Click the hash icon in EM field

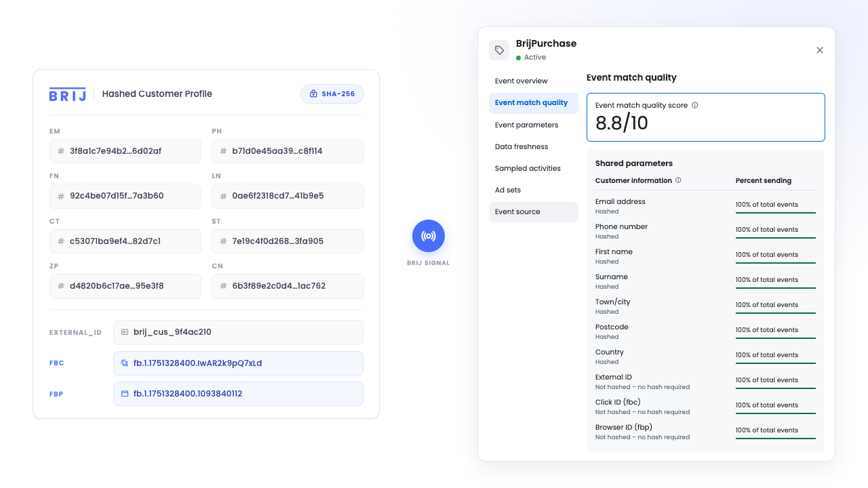61,151
